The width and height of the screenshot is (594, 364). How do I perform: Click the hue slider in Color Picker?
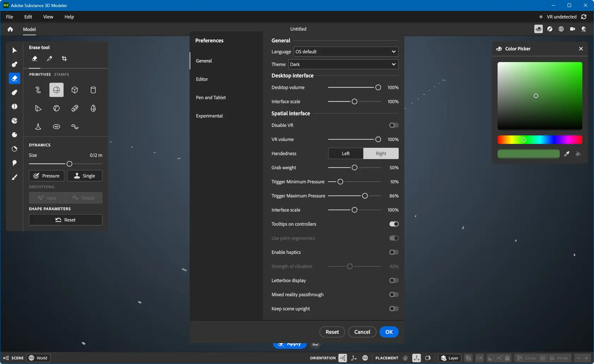pyautogui.click(x=540, y=140)
